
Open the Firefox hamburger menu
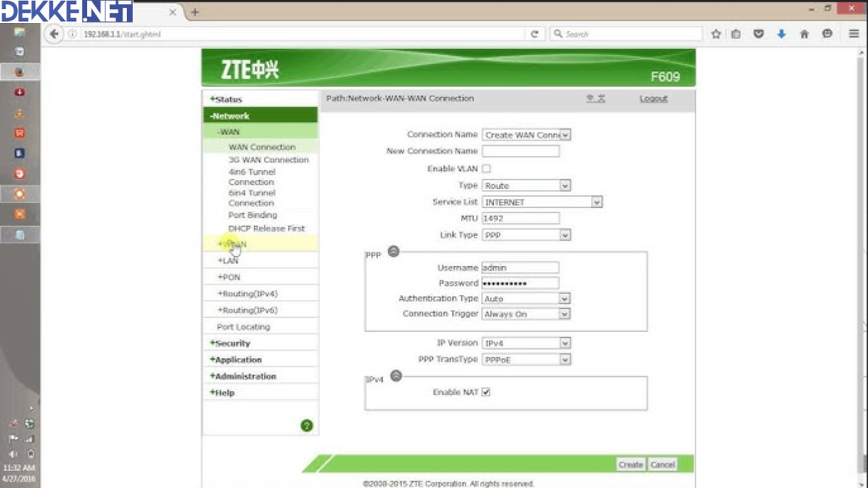854,34
